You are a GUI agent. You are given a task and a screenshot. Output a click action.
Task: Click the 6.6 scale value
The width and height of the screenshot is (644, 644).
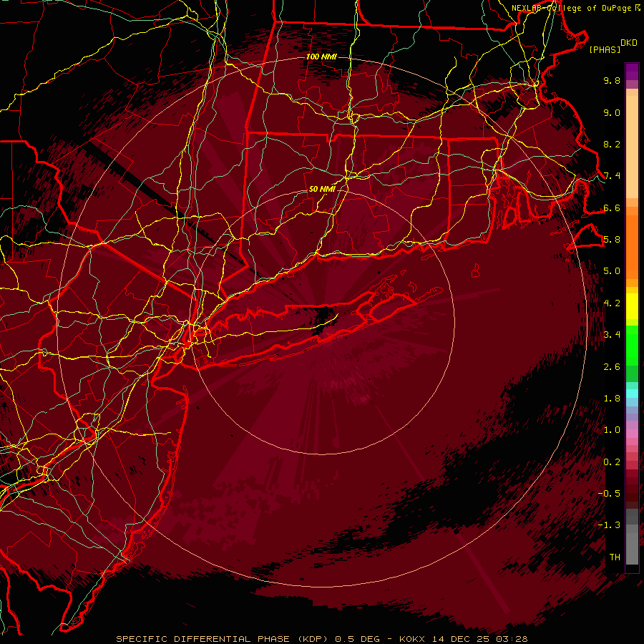[x=612, y=208]
